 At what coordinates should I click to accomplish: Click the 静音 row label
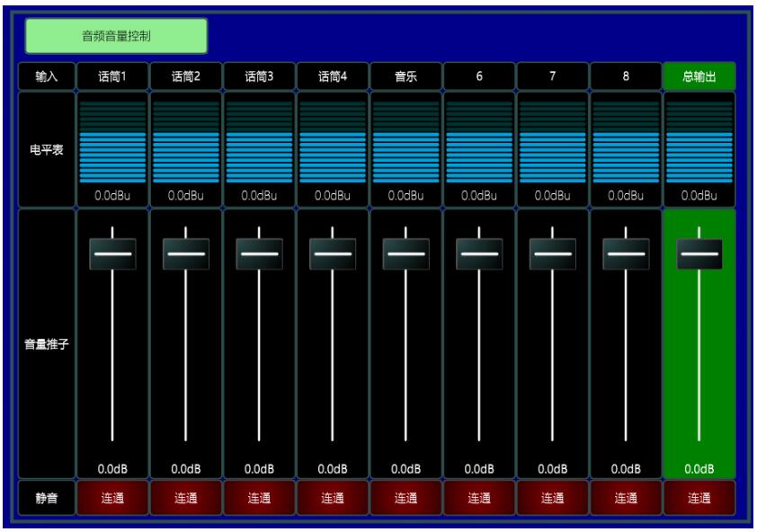47,498
